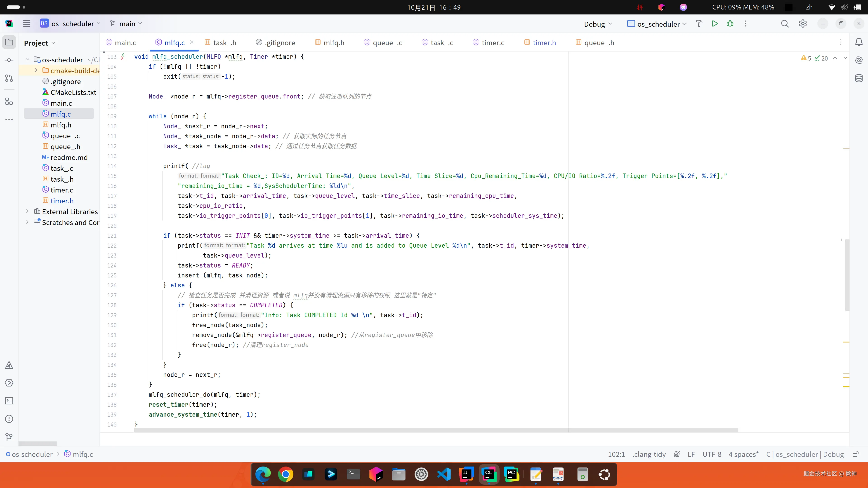This screenshot has width=868, height=488.
Task: Open Pull Requests tool window icon
Action: click(9, 78)
